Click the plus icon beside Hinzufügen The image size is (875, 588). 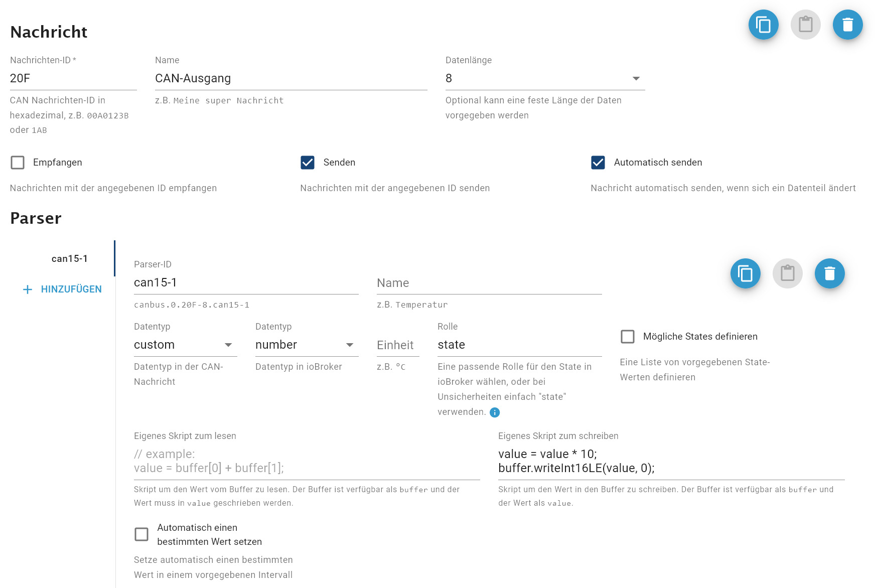[28, 289]
